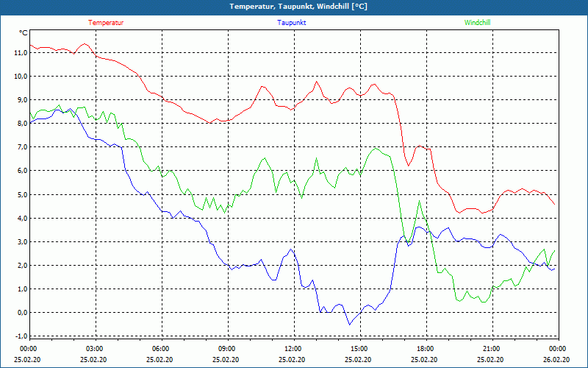
Task: Click the 09:00 time label
Action: [x=227, y=349]
